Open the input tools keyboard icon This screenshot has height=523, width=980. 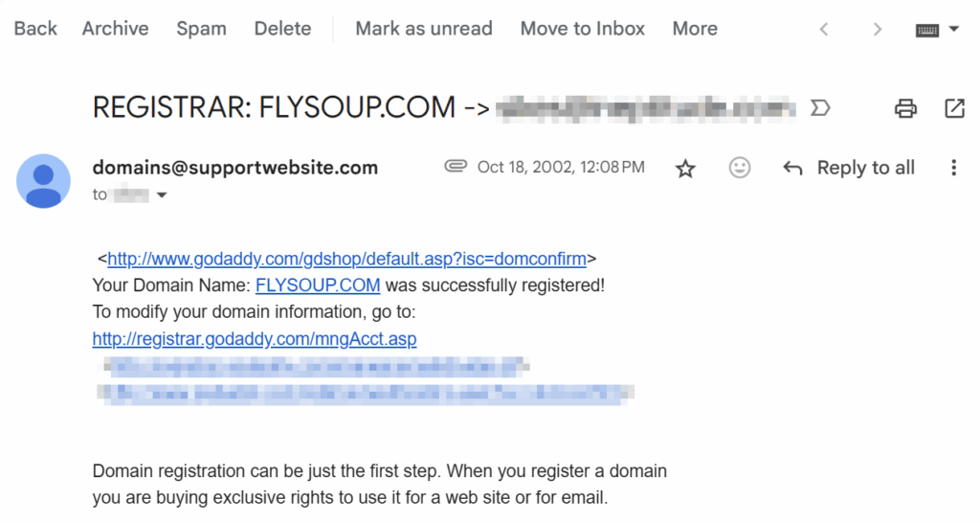tap(926, 30)
